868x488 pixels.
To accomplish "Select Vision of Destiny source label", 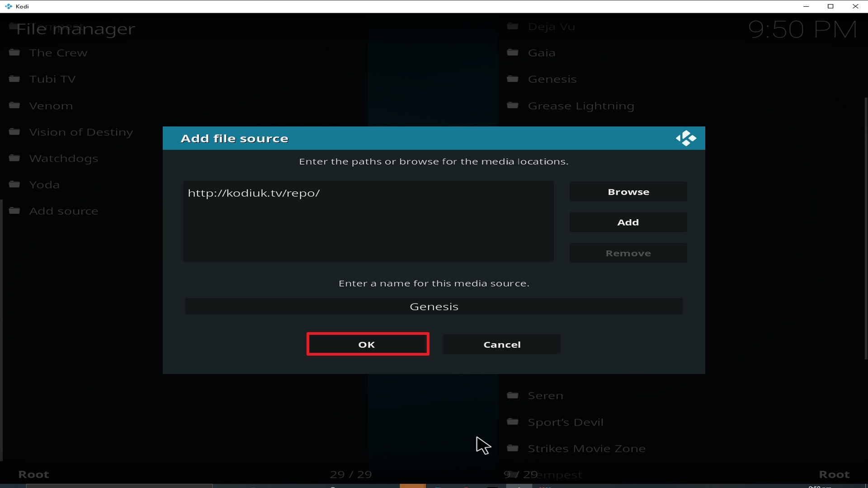I will tap(81, 132).
